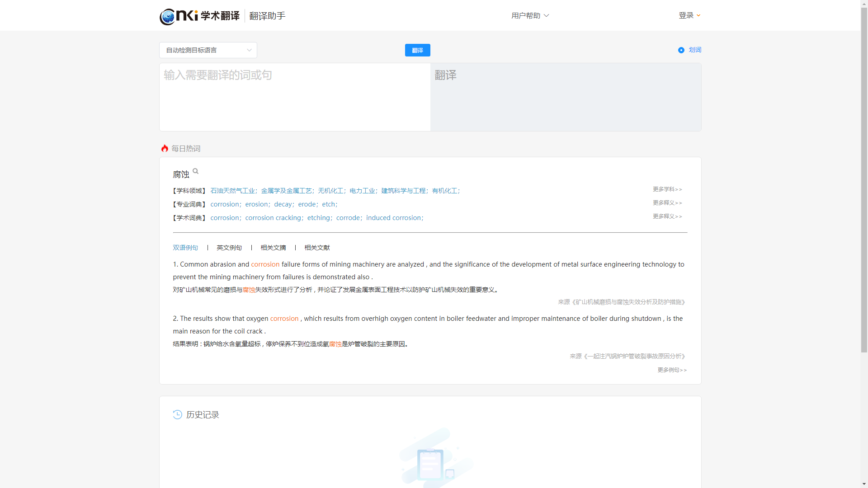Select the corrosion term in 学术词典
This screenshot has width=868, height=488.
click(225, 217)
